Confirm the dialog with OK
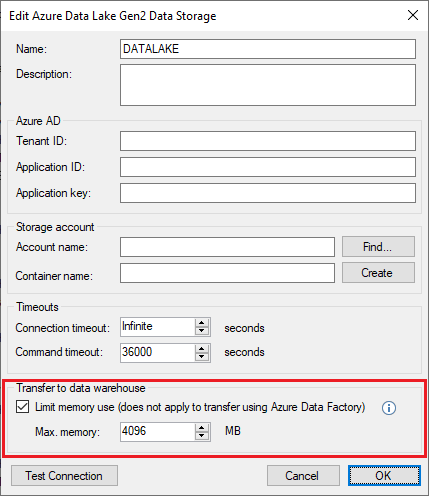This screenshot has height=496, width=429. coord(384,476)
